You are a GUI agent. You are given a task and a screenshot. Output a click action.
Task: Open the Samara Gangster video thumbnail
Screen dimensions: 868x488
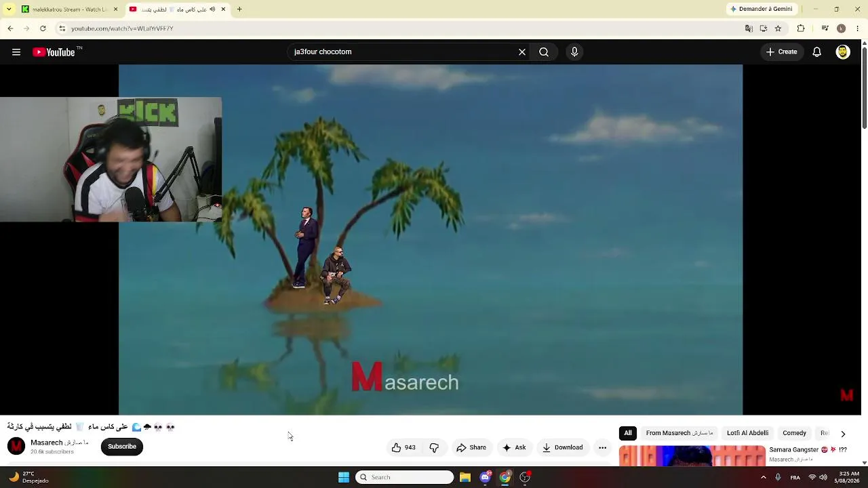pos(692,455)
